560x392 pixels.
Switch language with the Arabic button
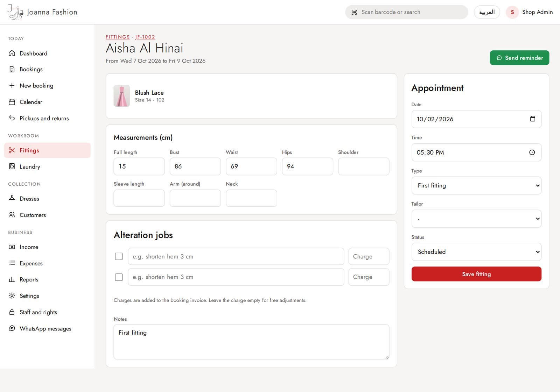click(487, 12)
